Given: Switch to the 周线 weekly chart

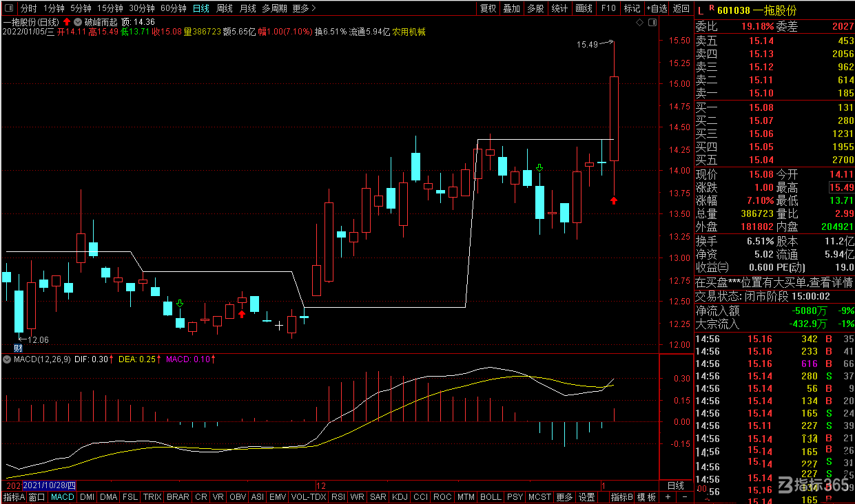Looking at the screenshot, I should (225, 8).
